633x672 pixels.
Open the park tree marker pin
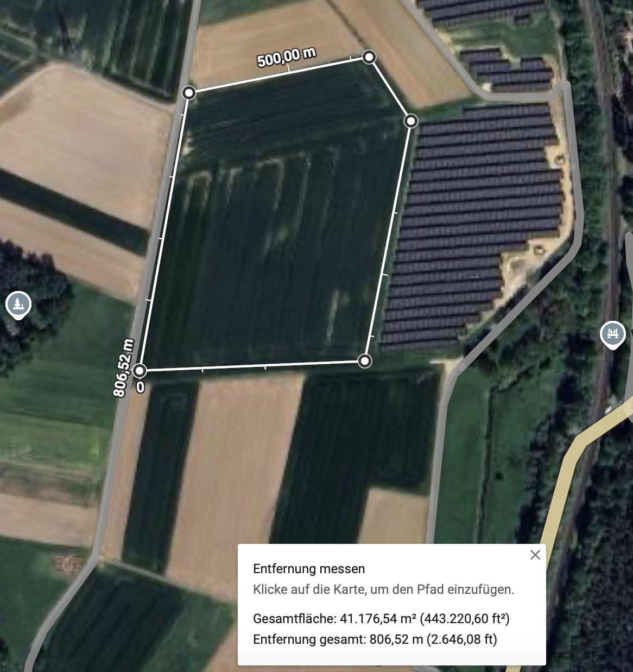point(18,304)
